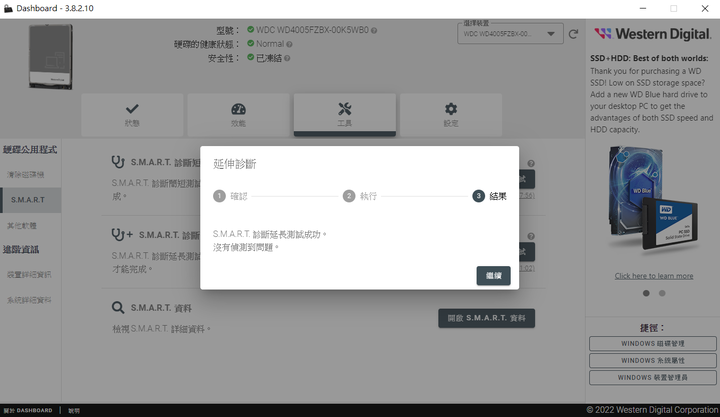The image size is (720, 417).
Task: Open 關於 DASHBOARD in the footer
Action: [x=28, y=410]
